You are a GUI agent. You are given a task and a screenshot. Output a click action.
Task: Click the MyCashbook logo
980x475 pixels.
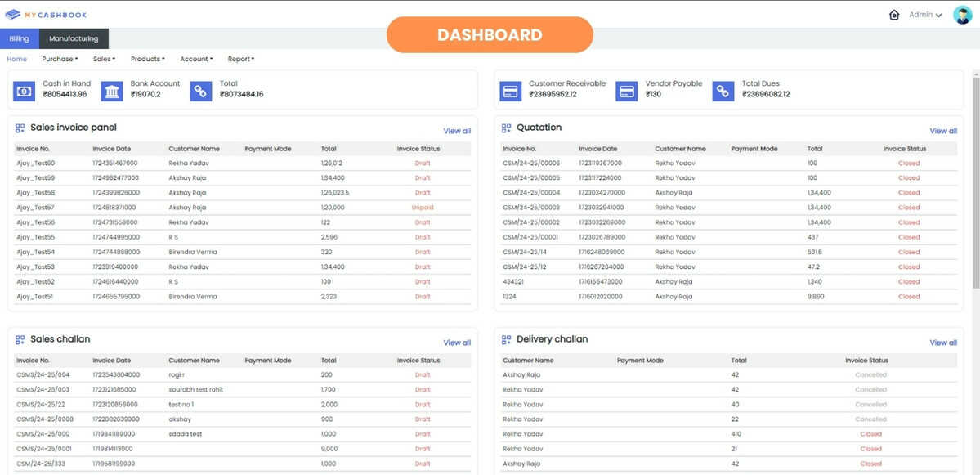[x=48, y=13]
